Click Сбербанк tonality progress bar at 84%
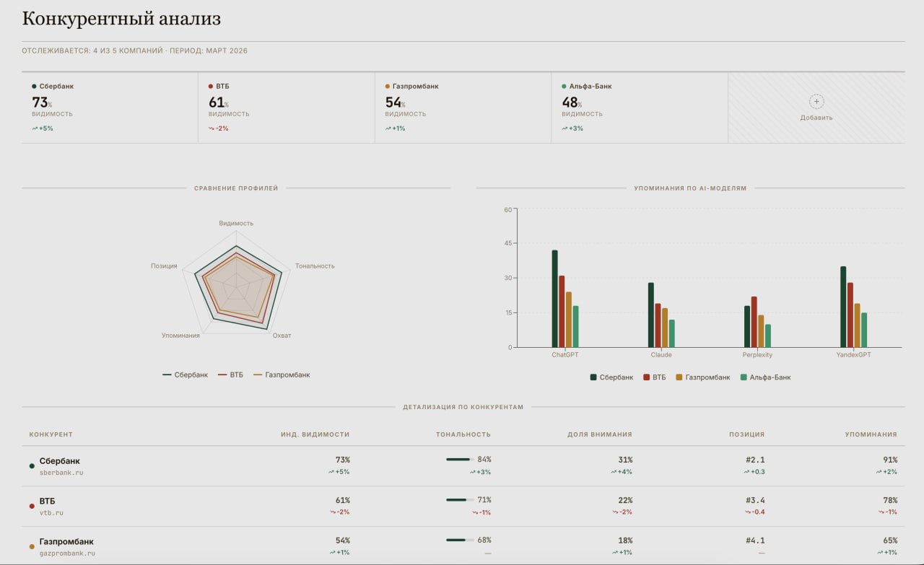The image size is (924, 565). pos(460,460)
